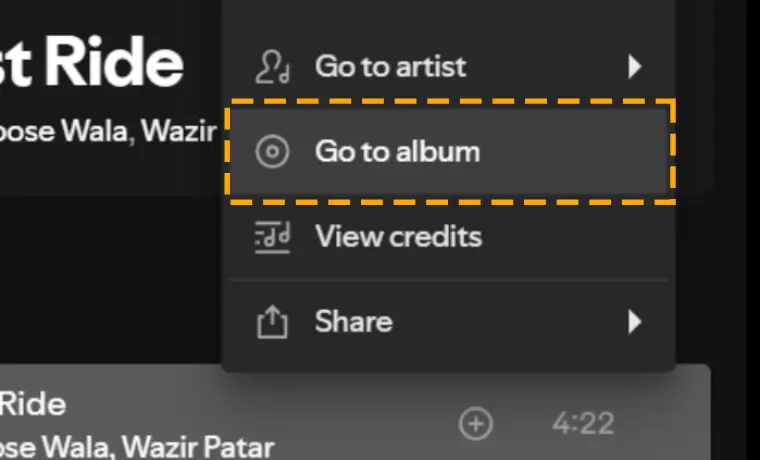Add the track with the plus circle icon
The image size is (760, 460).
point(476,424)
